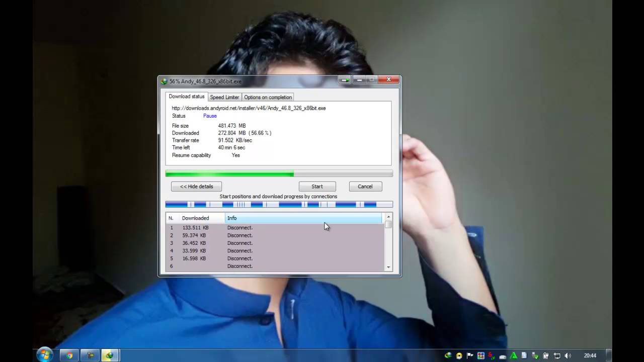
Task: Minimize the download dialog window
Action: 359,79
